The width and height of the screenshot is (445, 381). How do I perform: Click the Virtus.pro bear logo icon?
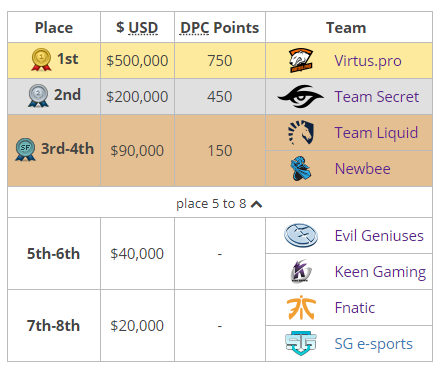pyautogui.click(x=301, y=60)
